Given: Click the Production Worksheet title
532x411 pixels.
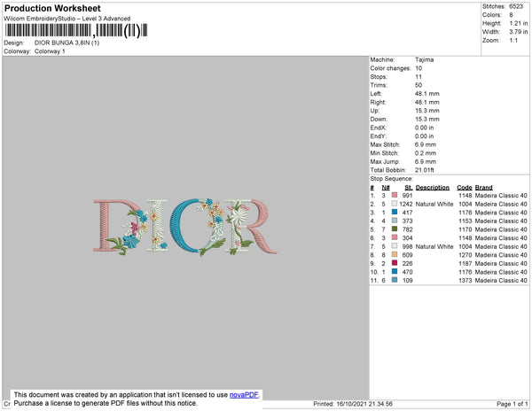Looking at the screenshot, I should (52, 8).
